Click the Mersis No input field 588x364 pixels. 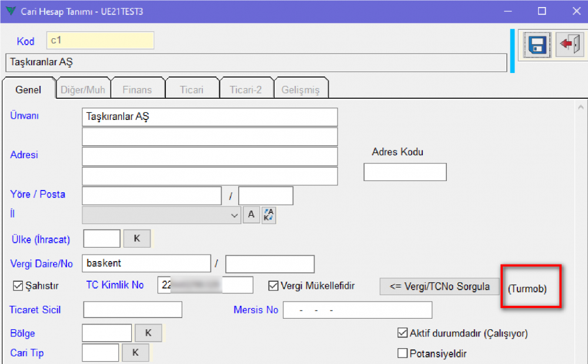tap(357, 310)
